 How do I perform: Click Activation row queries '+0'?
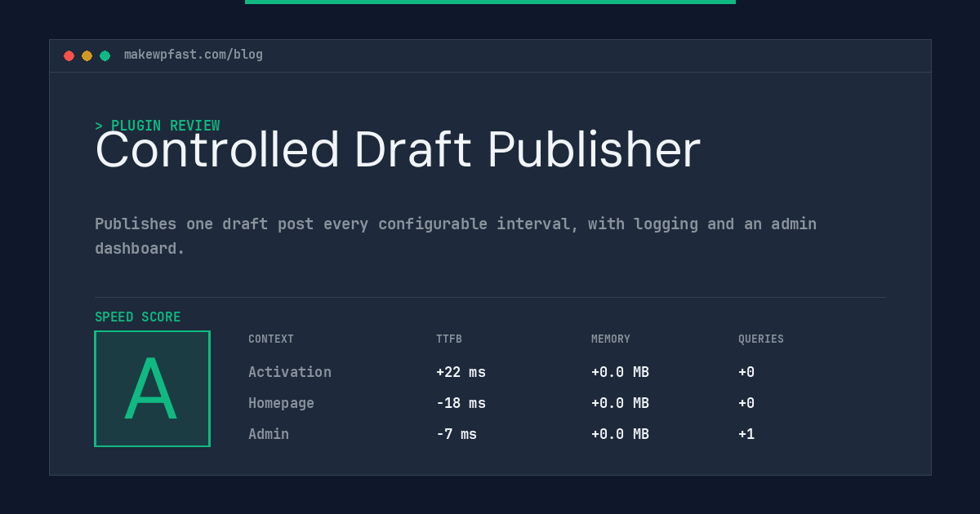[x=746, y=372]
